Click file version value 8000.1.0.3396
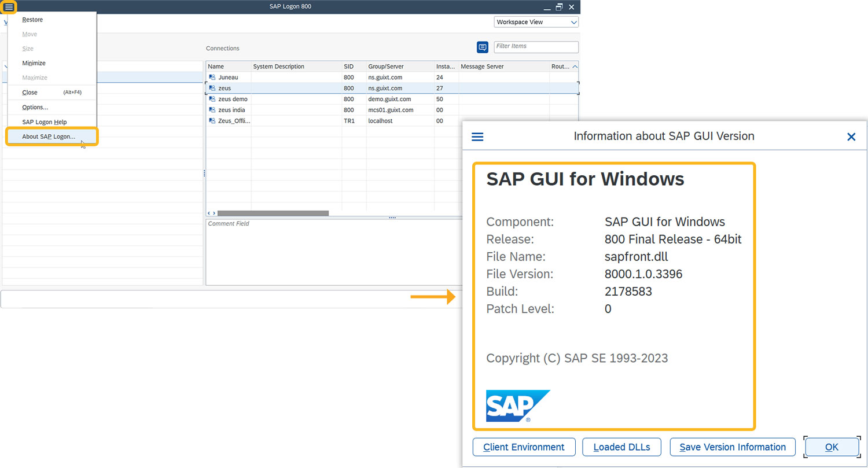 [643, 274]
